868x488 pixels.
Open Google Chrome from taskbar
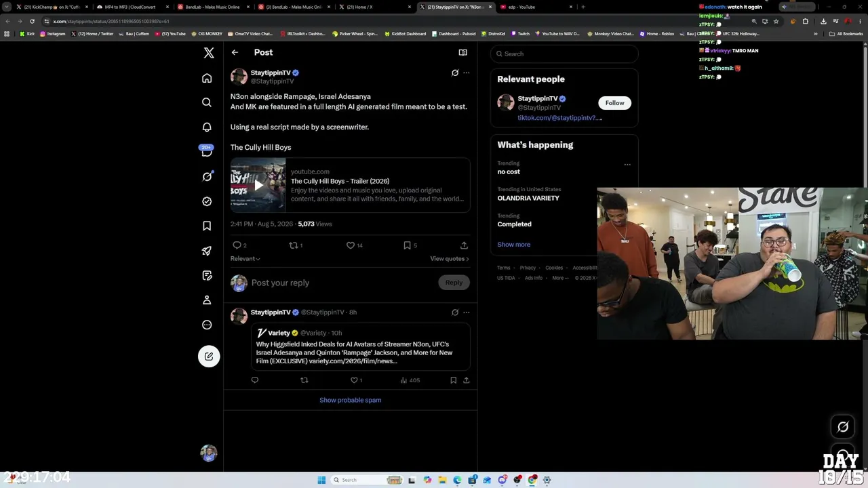[x=532, y=480]
